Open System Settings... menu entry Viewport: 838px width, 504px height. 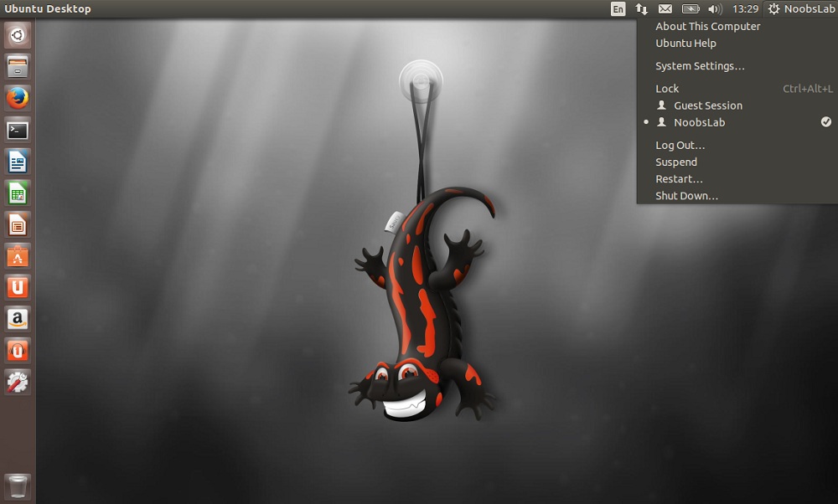(x=700, y=66)
